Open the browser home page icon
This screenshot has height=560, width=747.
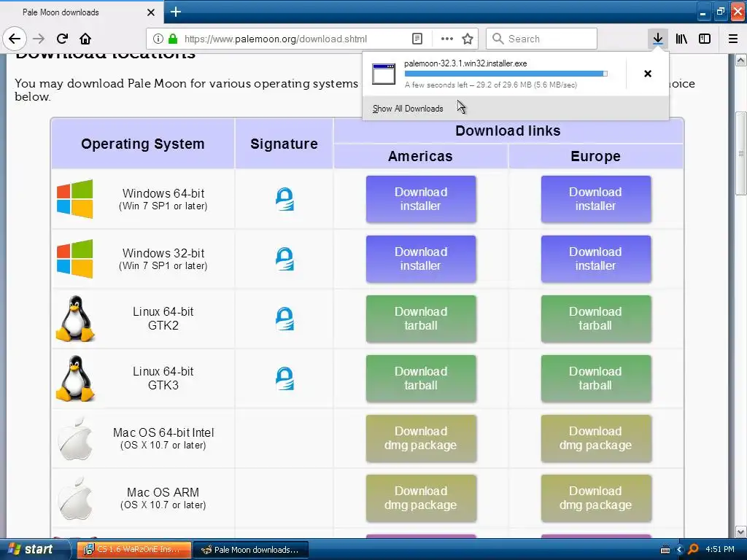(85, 39)
